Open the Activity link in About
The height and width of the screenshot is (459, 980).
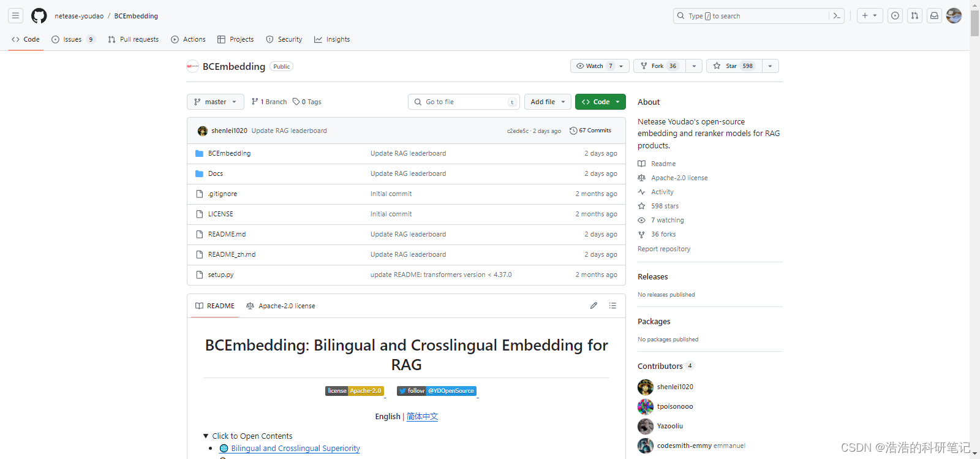(662, 192)
